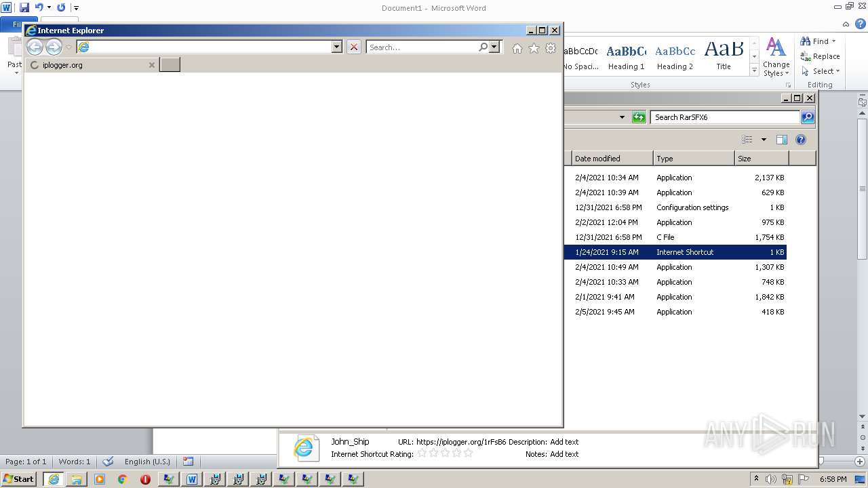The height and width of the screenshot is (488, 868).
Task: Launch Windows Media Player from taskbar
Action: tap(100, 479)
